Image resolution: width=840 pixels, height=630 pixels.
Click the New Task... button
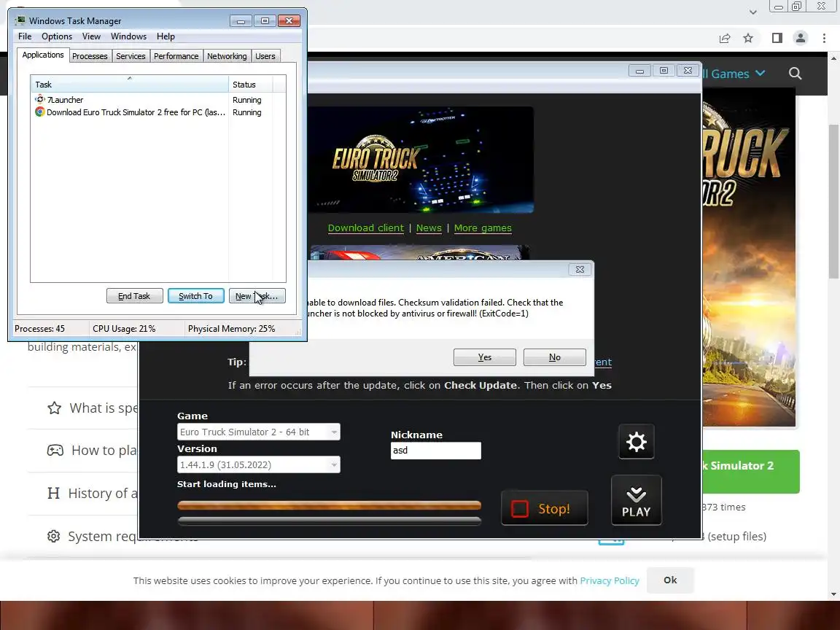(257, 296)
